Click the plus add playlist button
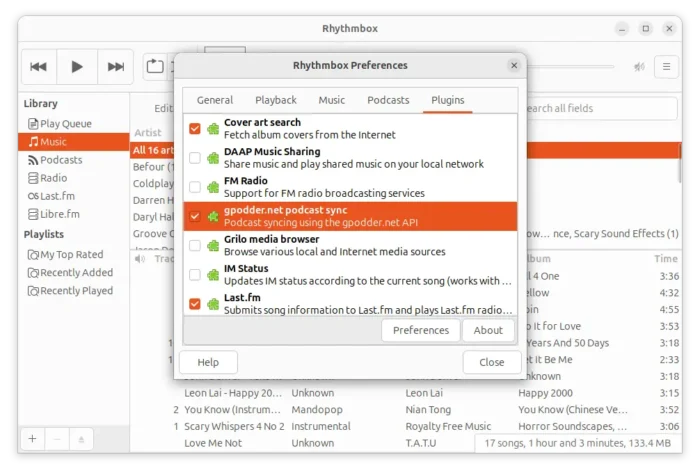 [x=33, y=439]
